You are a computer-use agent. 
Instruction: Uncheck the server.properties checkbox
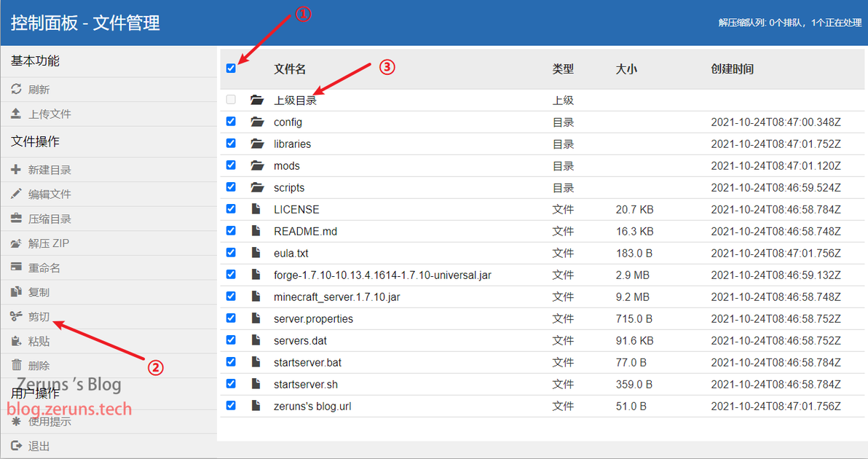[231, 318]
